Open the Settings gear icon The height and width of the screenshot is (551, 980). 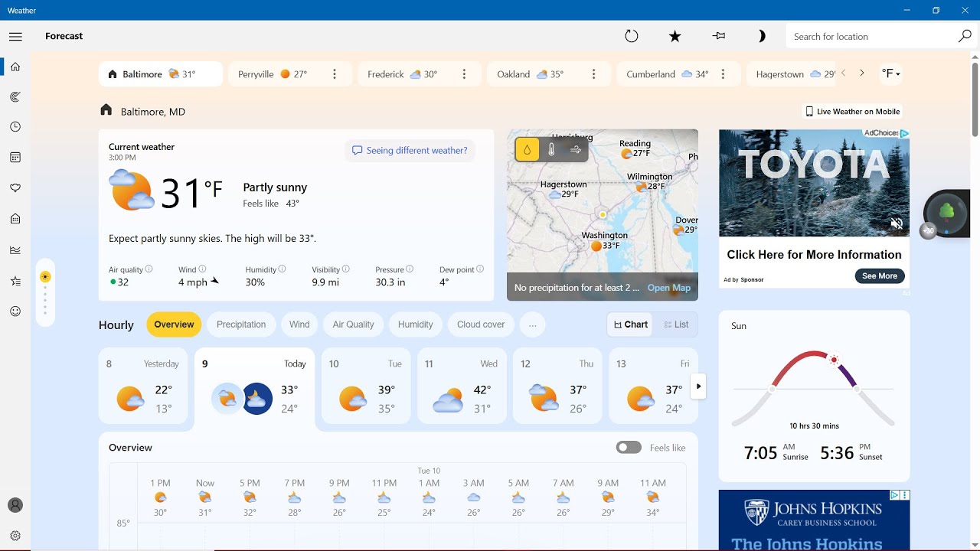tap(15, 536)
